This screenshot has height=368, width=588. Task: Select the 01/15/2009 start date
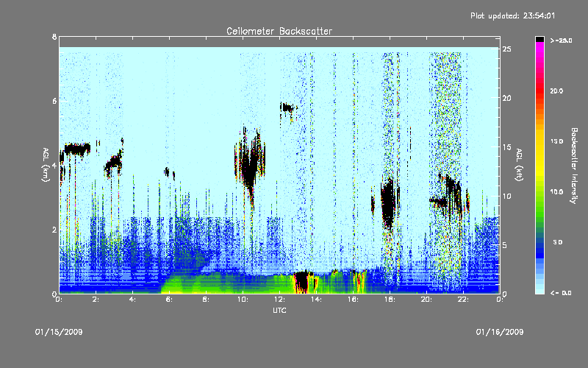click(59, 332)
